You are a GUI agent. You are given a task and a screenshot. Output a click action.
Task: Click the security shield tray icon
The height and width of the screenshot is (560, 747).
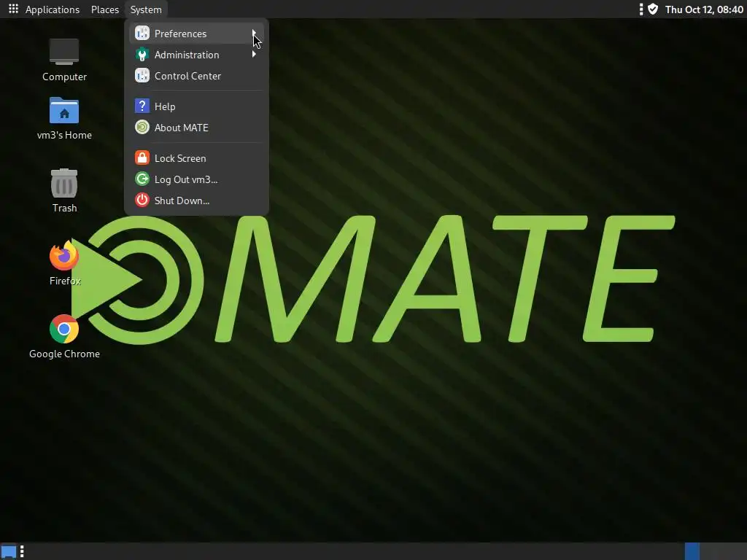(x=653, y=9)
